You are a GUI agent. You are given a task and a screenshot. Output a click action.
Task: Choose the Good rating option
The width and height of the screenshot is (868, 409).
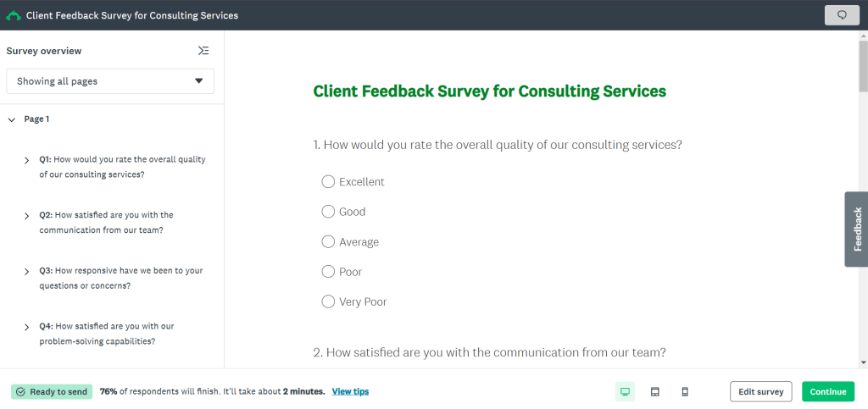(329, 212)
